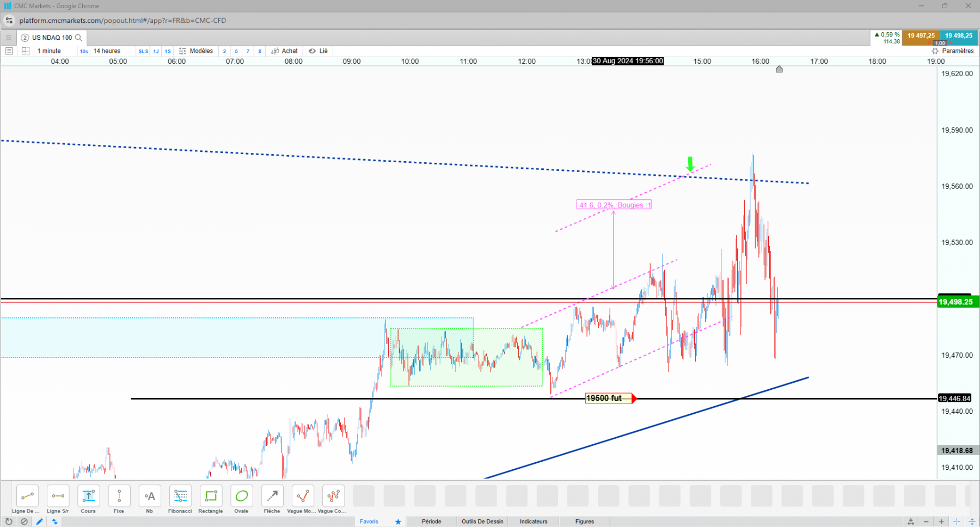Select the Nb text annotation tool
The height and width of the screenshot is (527, 980).
point(149,499)
